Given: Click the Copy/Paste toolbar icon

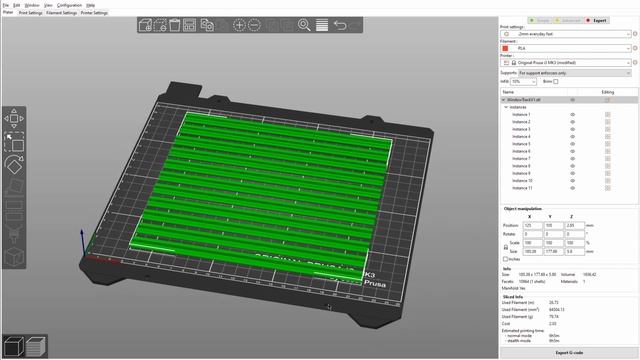Looking at the screenshot, I should (x=207, y=25).
